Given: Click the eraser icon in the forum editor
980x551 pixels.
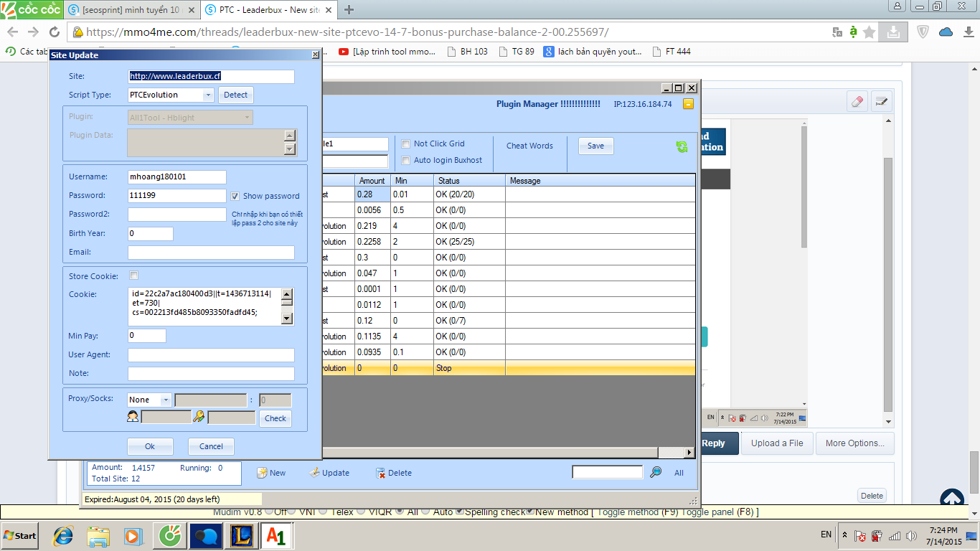Looking at the screenshot, I should [x=857, y=102].
